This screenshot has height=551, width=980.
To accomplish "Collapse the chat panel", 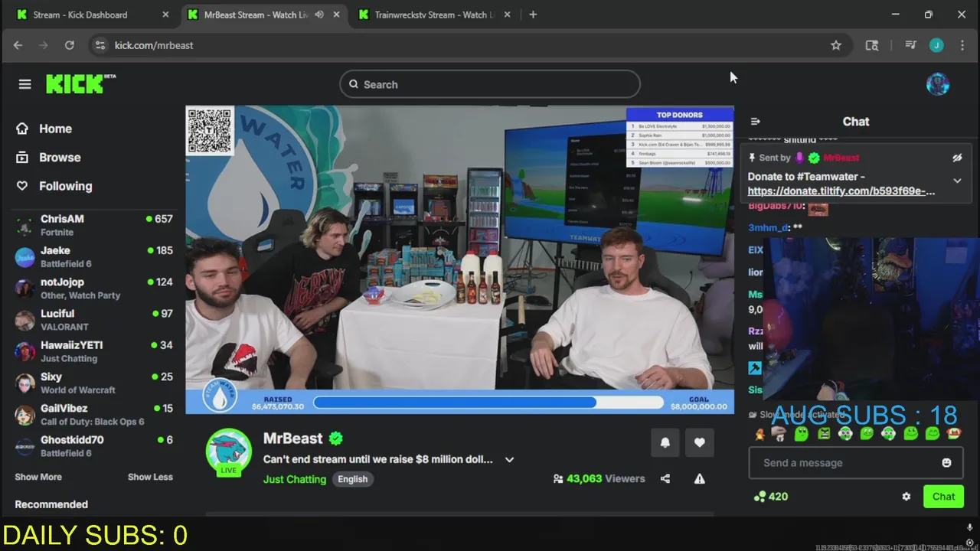I will click(756, 122).
